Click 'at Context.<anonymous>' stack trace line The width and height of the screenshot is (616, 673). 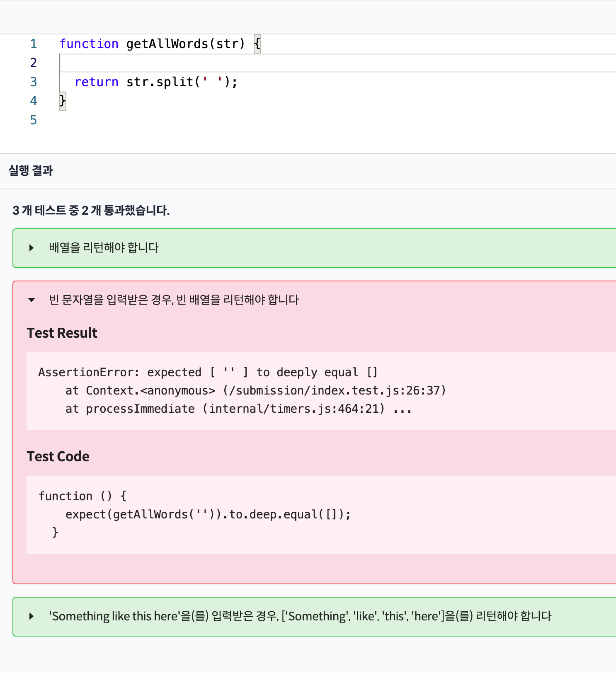point(256,390)
